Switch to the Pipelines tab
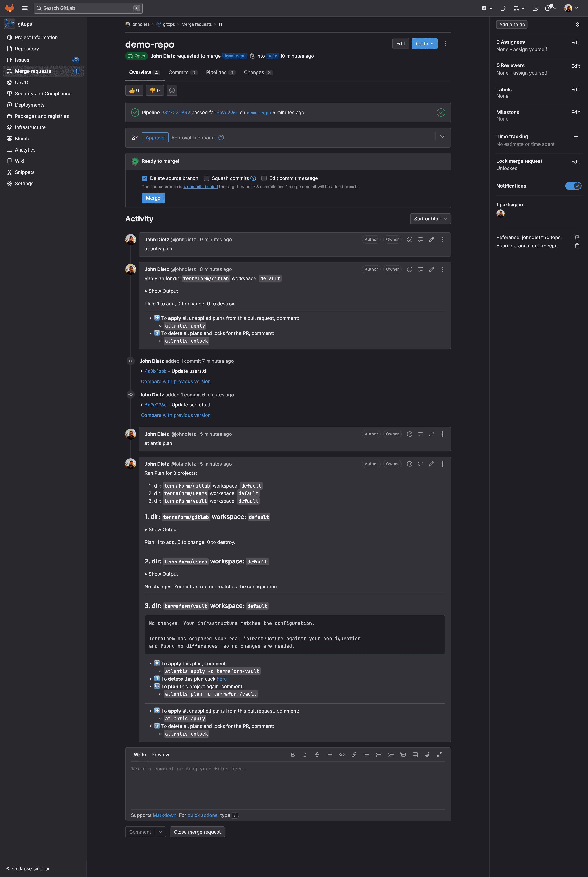Screen dimensions: 588x877 click(x=220, y=72)
